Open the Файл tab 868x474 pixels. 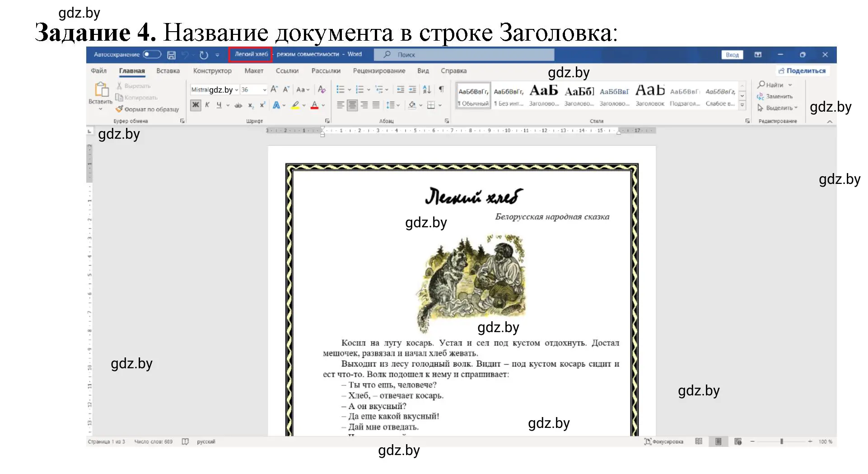pyautogui.click(x=98, y=71)
